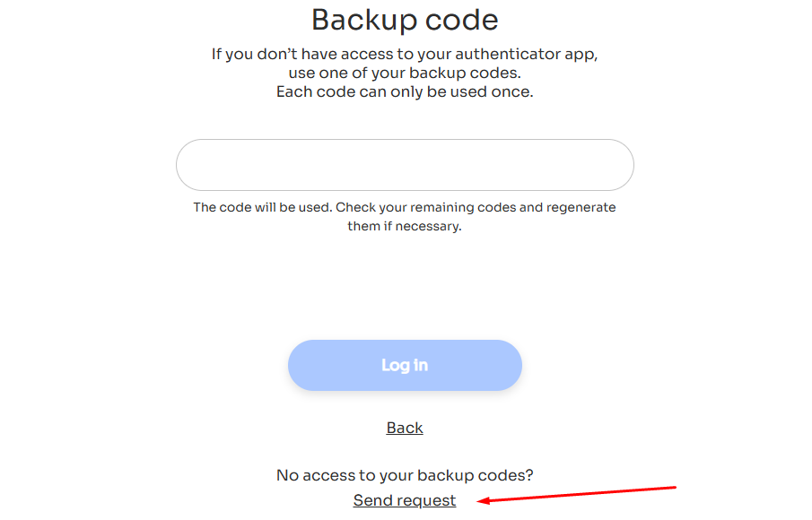Click "The code will be used." helper sentence

click(262, 207)
